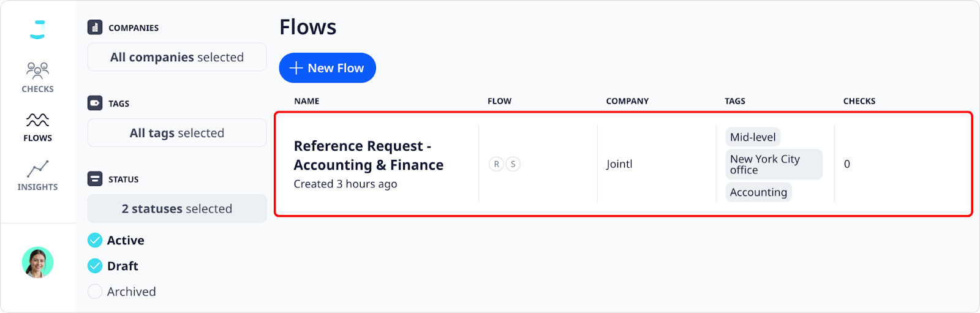This screenshot has width=980, height=313.
Task: Click the R step circle icon
Action: [497, 164]
